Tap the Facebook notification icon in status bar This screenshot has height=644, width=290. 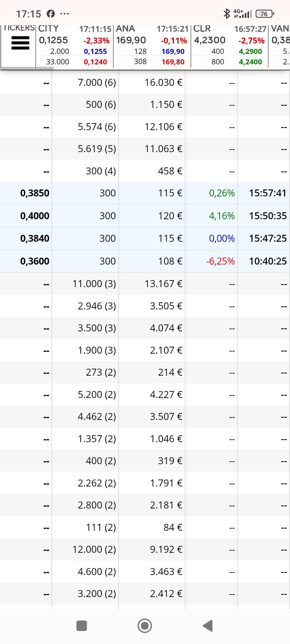[51, 14]
